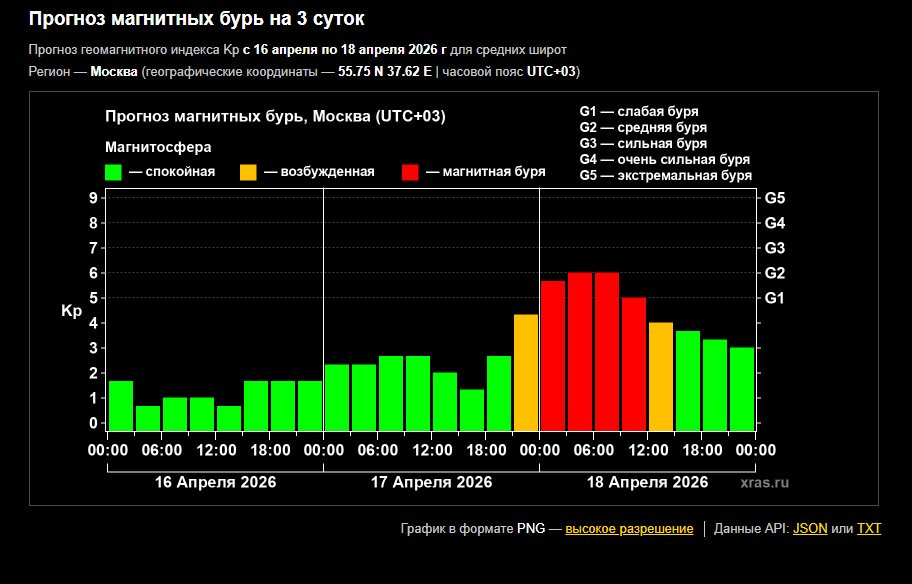912x584 pixels.
Task: Click the G5 label on right axis
Action: (774, 198)
